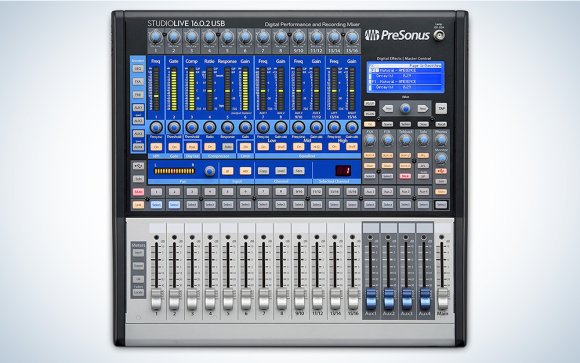Screen dimensions: 580x363
Task: Click the blue Aux1 fader
Action: (x=371, y=299)
